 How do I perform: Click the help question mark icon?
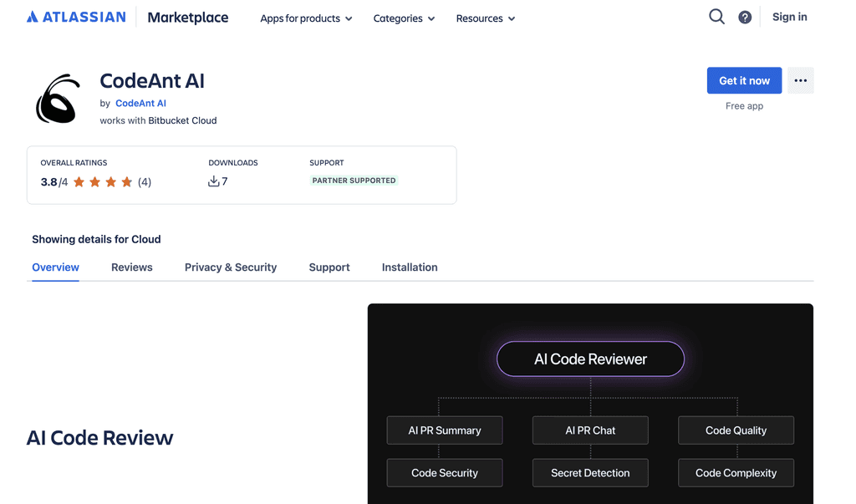coord(745,16)
